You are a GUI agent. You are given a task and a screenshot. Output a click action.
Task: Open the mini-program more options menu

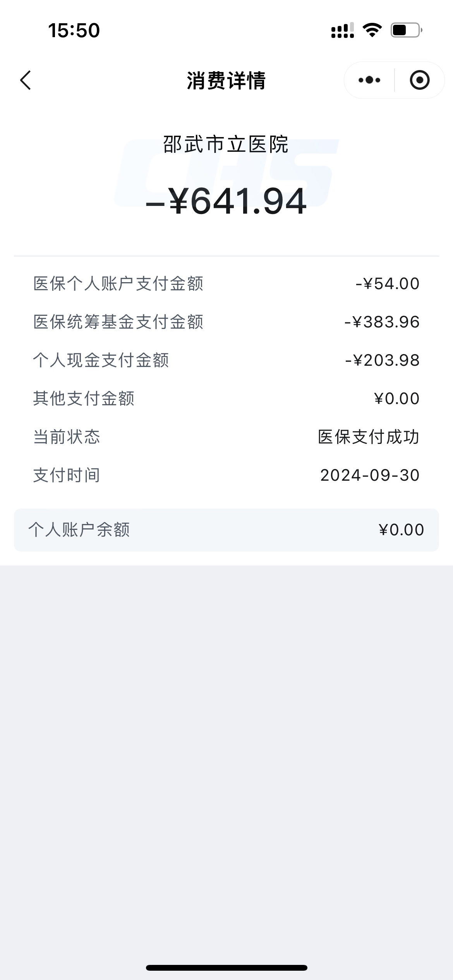tap(369, 80)
